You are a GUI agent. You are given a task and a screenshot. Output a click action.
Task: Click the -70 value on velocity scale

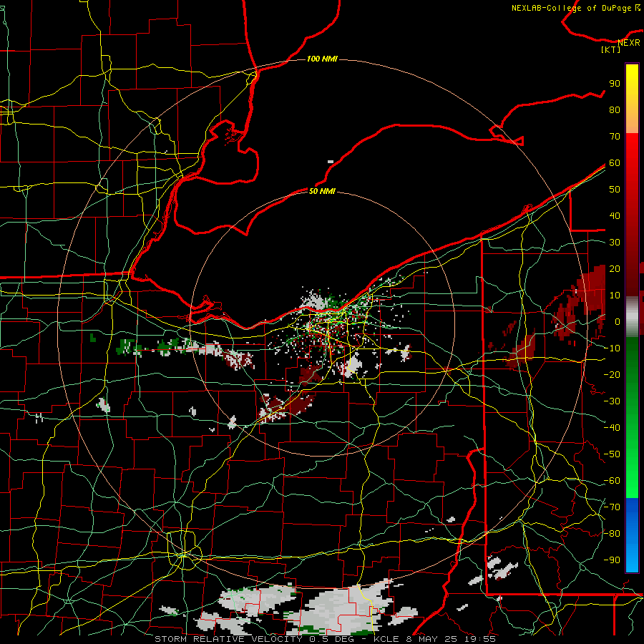pyautogui.click(x=612, y=507)
